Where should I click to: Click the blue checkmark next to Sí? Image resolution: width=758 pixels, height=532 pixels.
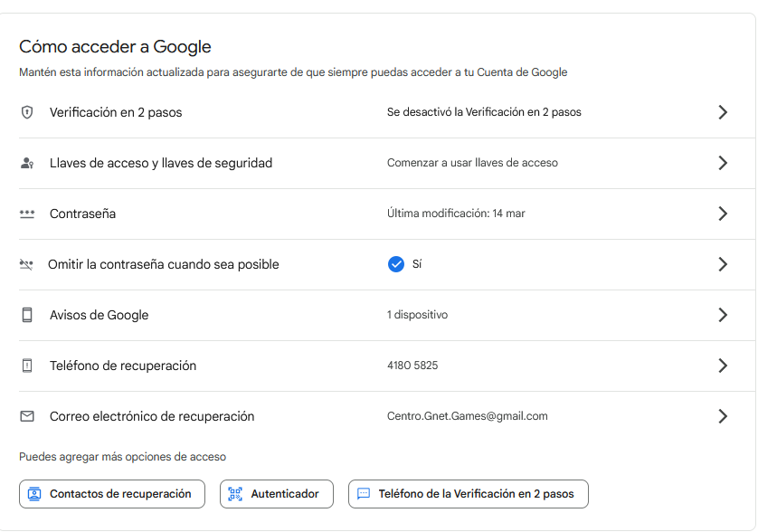(395, 264)
